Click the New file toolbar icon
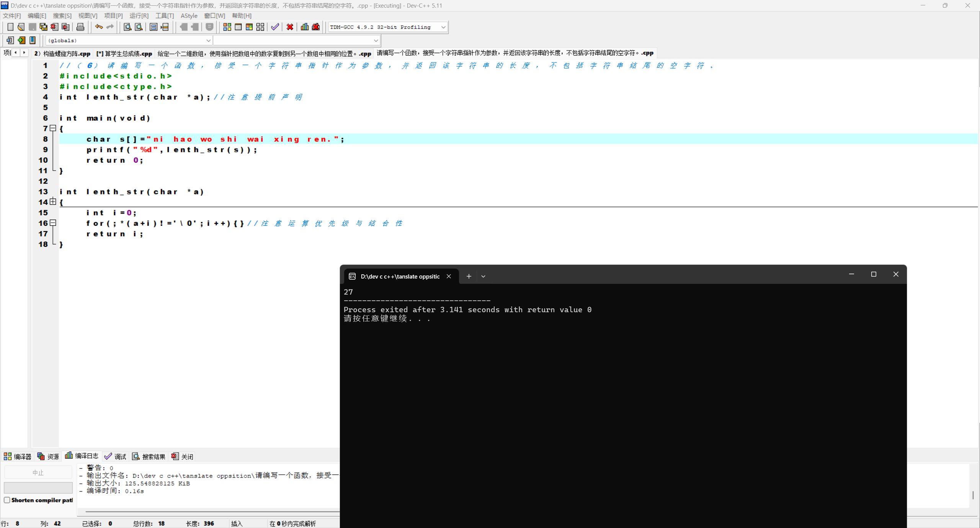 (10, 27)
